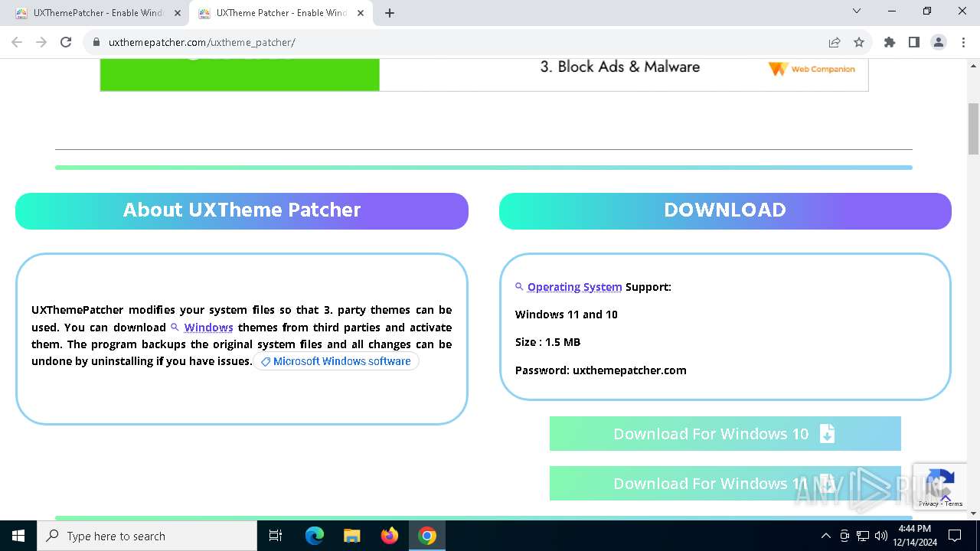Screen dimensions: 980x551
Task: Click the scrollbar up arrow
Action: tap(973, 66)
